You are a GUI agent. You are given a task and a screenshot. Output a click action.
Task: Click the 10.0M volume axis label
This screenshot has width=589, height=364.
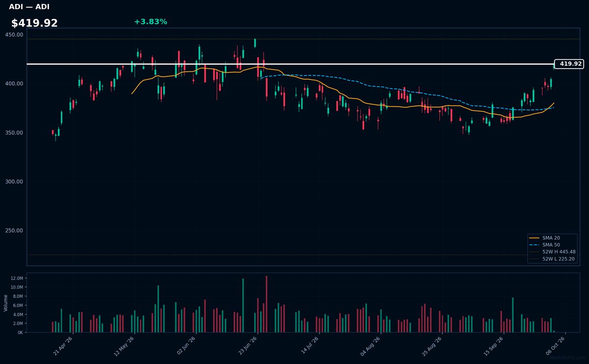(x=17, y=287)
